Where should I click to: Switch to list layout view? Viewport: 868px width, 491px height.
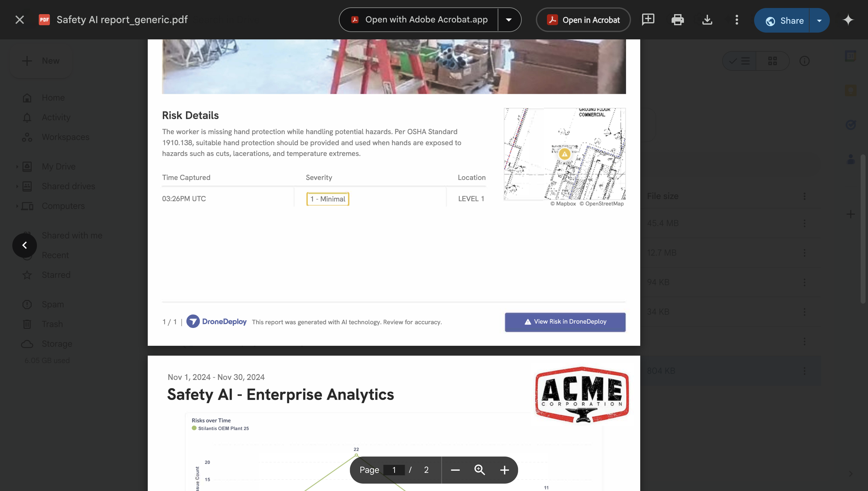click(739, 61)
